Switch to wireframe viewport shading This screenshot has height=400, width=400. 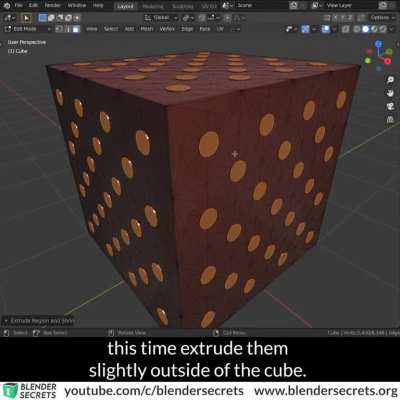[x=357, y=29]
